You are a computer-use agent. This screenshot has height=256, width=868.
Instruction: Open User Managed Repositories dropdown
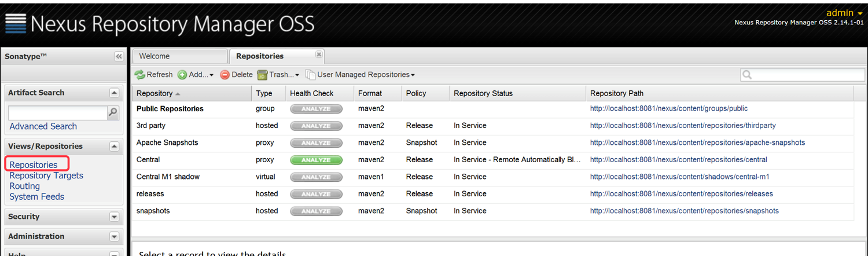[360, 75]
